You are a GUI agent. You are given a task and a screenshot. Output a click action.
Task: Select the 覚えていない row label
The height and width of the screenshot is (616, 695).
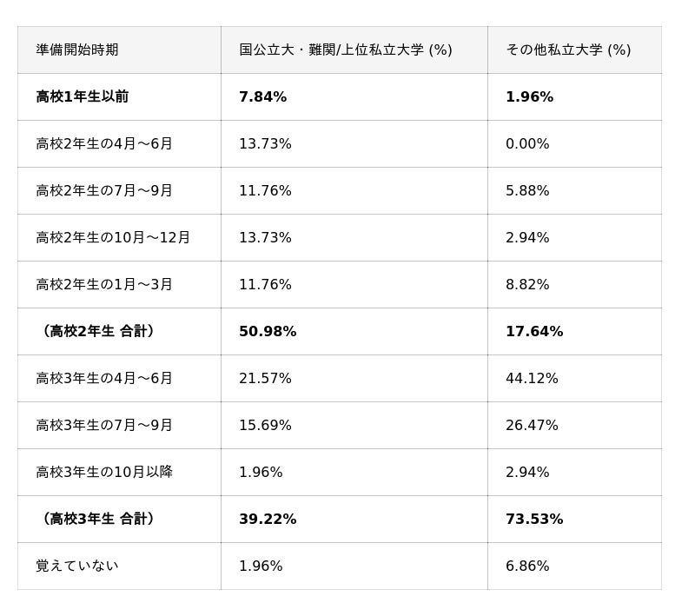click(x=77, y=566)
